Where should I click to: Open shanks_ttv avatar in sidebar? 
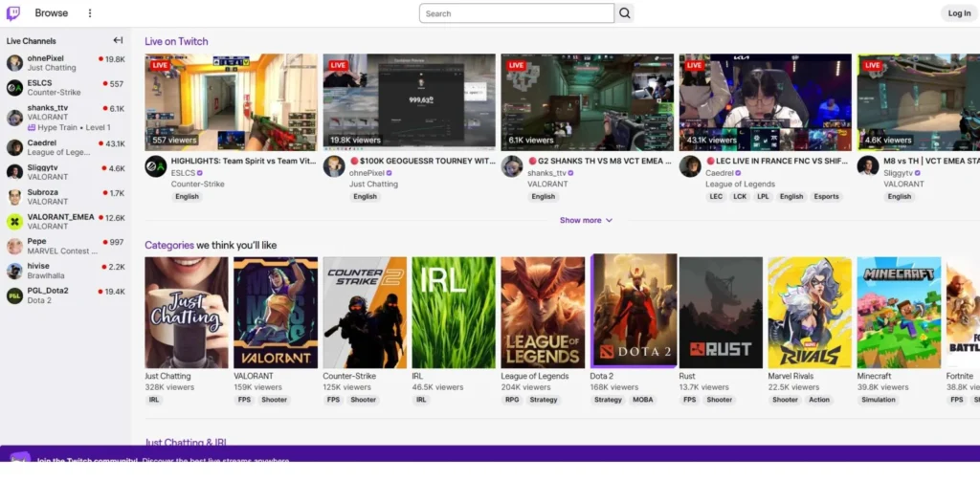[15, 118]
